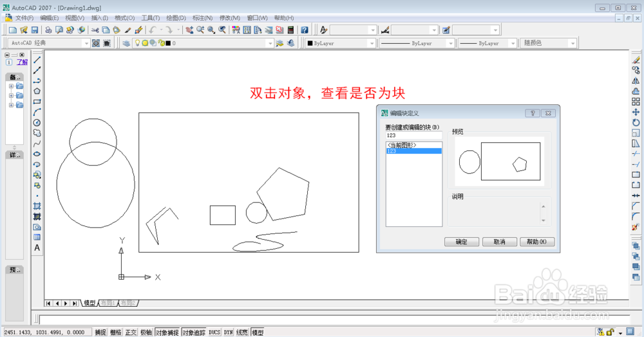This screenshot has width=644, height=337.
Task: Select the Polygon draw tool
Action: pos(37,91)
